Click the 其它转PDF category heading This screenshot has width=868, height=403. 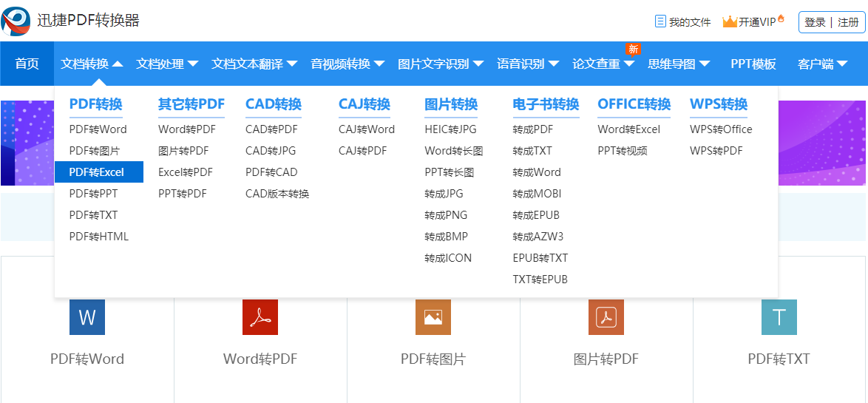pyautogui.click(x=191, y=104)
